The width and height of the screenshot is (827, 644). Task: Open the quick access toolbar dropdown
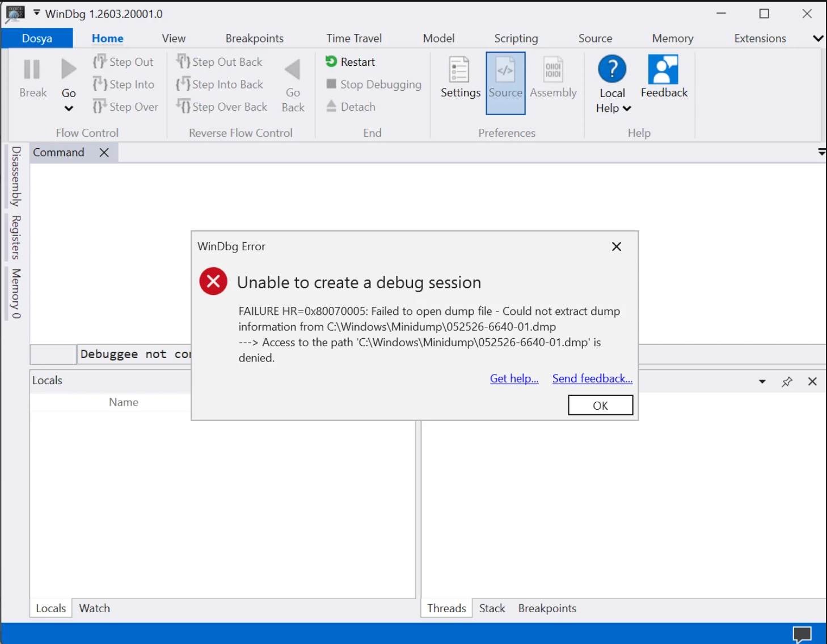pyautogui.click(x=36, y=12)
